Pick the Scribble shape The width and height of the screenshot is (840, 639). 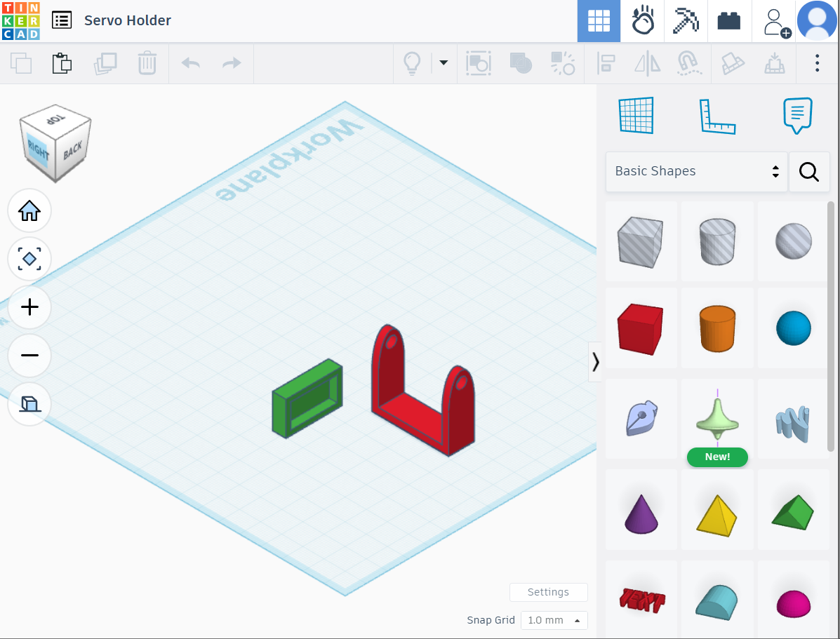click(x=641, y=419)
